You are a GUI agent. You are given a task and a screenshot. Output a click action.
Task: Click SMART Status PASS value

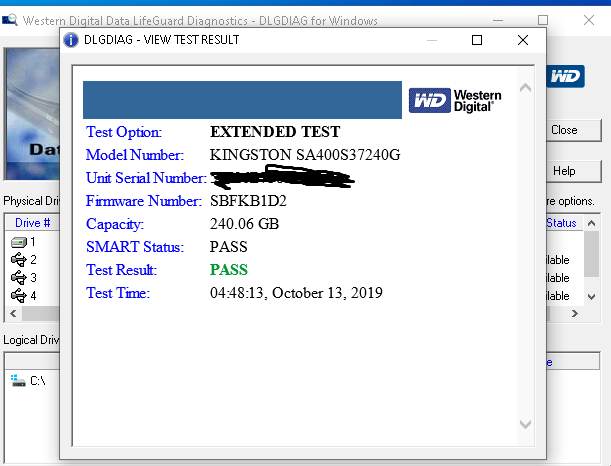click(x=229, y=247)
